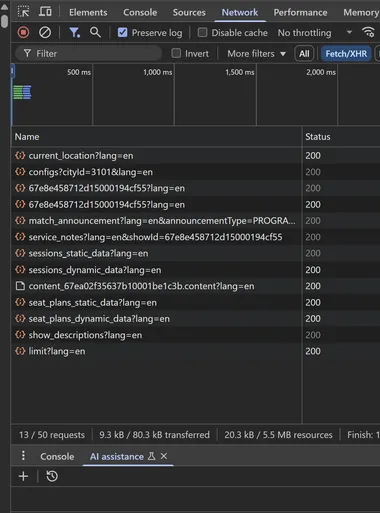Click the 9.3 kB / 80.3 kB transferred summary
This screenshot has height=513, width=380.
click(x=154, y=434)
